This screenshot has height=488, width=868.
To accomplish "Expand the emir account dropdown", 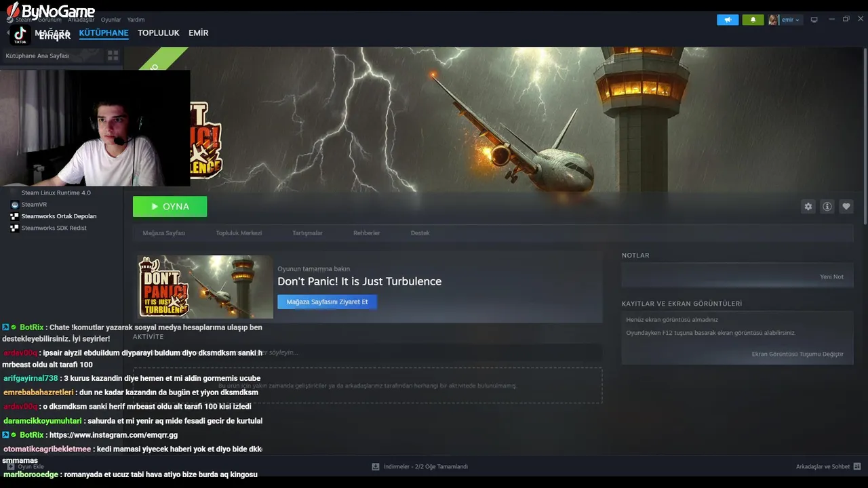I will [791, 20].
